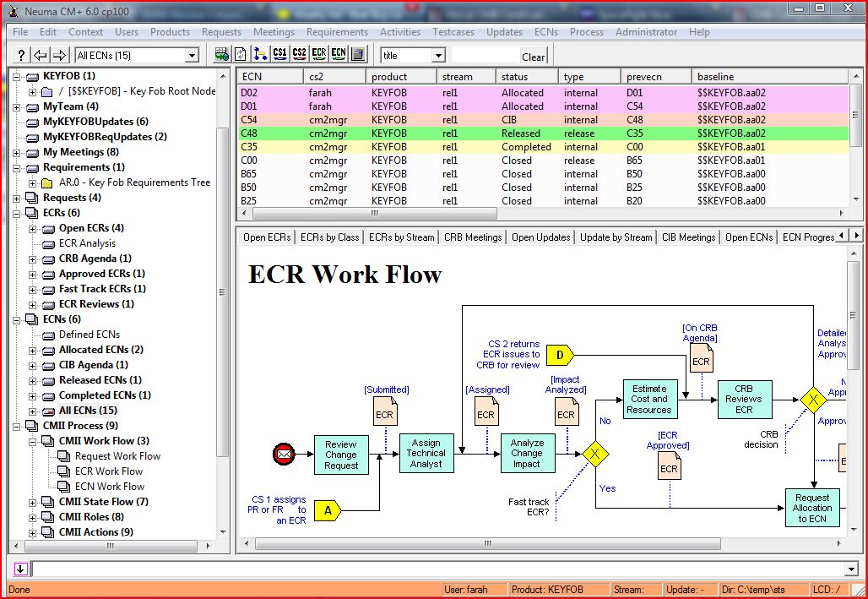
Task: Select the CS1 toolbar icon
Action: coord(280,54)
